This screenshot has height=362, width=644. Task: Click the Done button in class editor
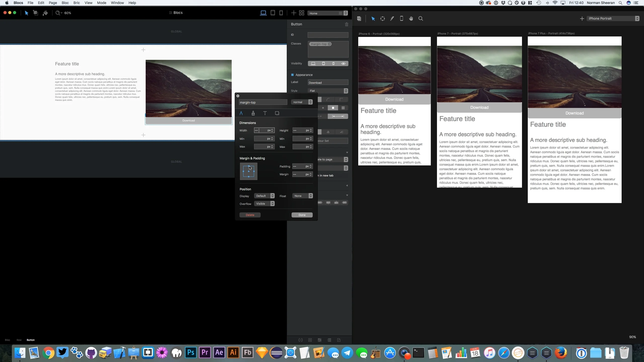[x=302, y=215]
